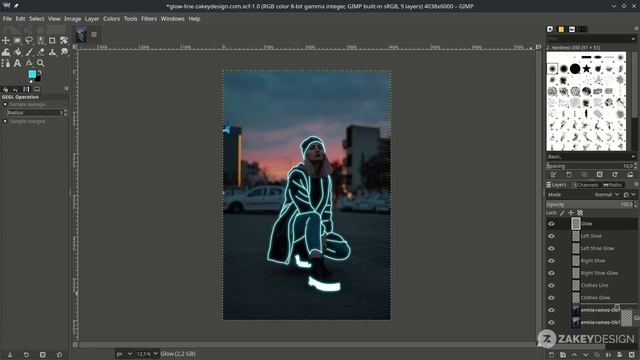Click the New Layer Group icon
The width and height of the screenshot is (640, 360).
[563, 355]
